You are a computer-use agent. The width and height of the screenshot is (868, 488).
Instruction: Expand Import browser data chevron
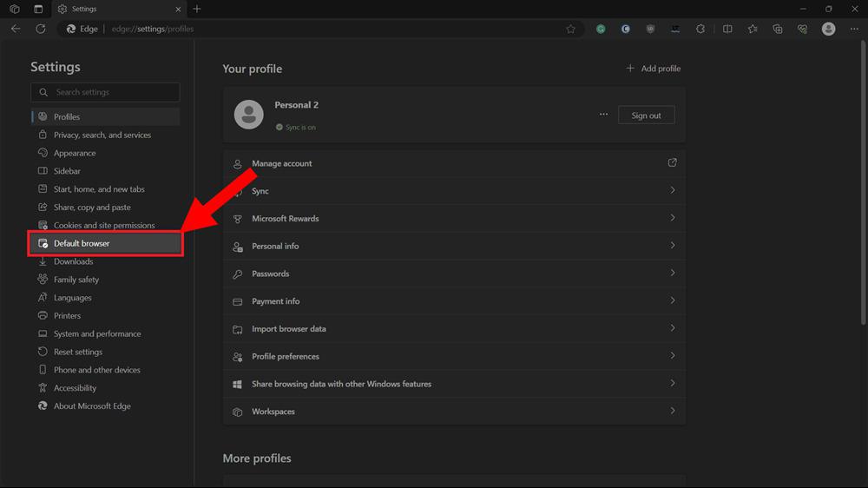[673, 328]
